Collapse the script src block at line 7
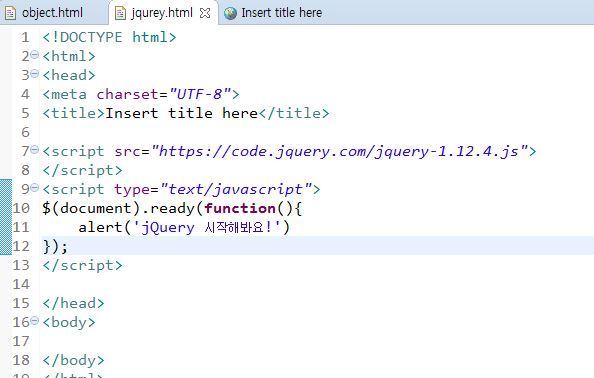The image size is (594, 378). [34, 150]
